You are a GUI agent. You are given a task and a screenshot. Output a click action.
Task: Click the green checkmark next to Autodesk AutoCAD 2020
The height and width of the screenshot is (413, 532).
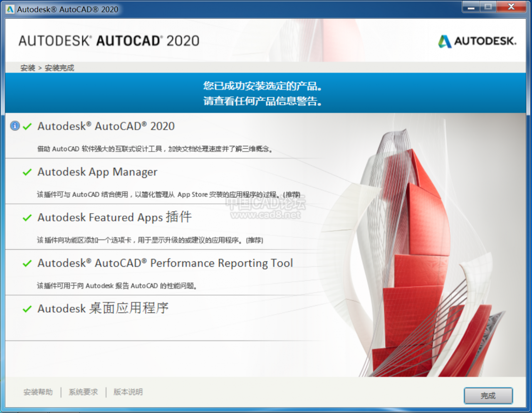pos(27,126)
